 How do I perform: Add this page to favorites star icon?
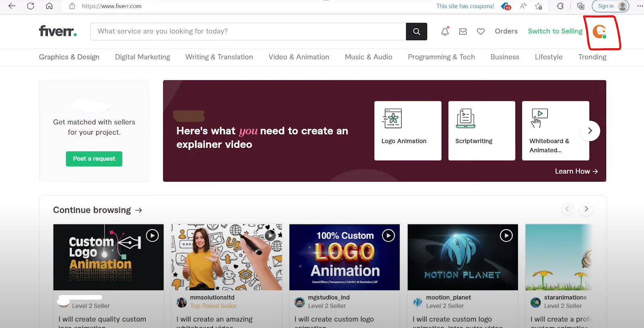click(539, 6)
